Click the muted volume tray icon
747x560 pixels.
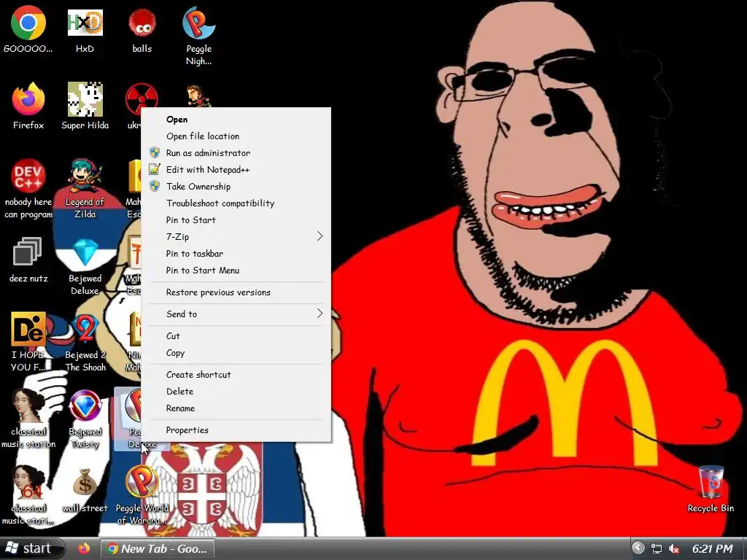[673, 548]
